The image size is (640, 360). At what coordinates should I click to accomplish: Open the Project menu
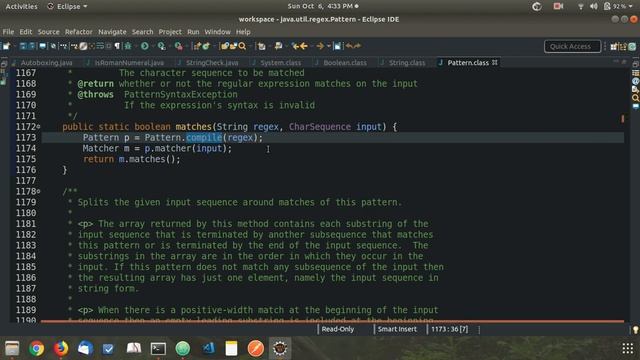click(170, 32)
